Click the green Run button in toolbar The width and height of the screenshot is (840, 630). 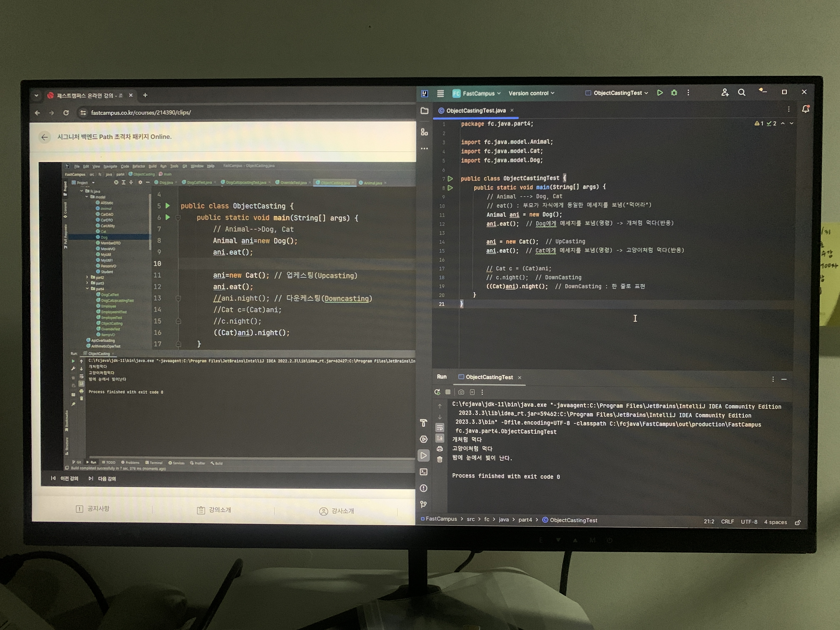click(x=660, y=93)
